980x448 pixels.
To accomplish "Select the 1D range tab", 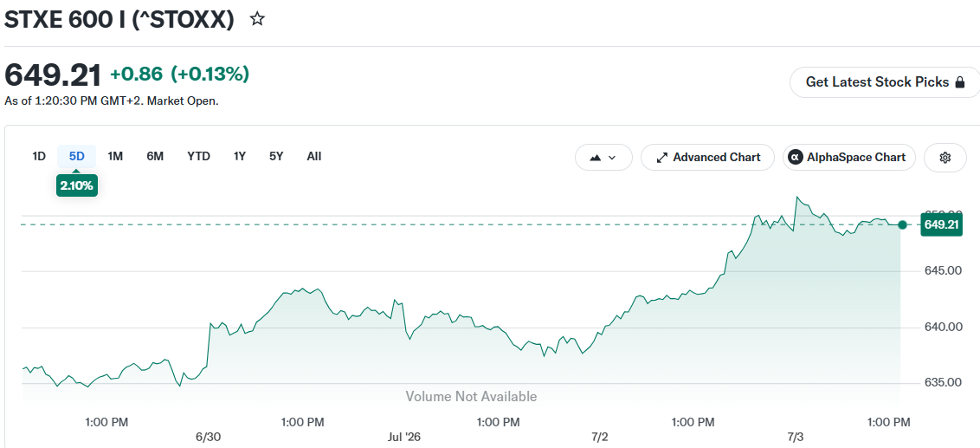I will [x=39, y=157].
